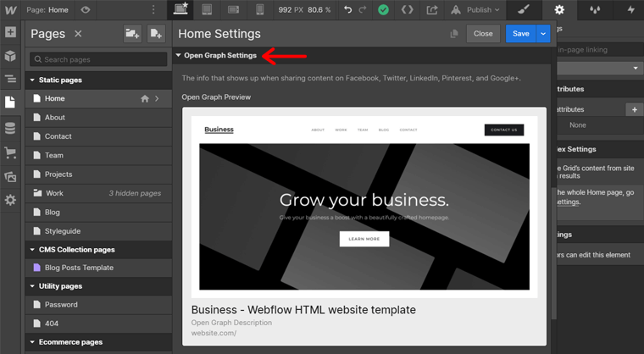
Task: Select the Styleguide page
Action: [98, 231]
